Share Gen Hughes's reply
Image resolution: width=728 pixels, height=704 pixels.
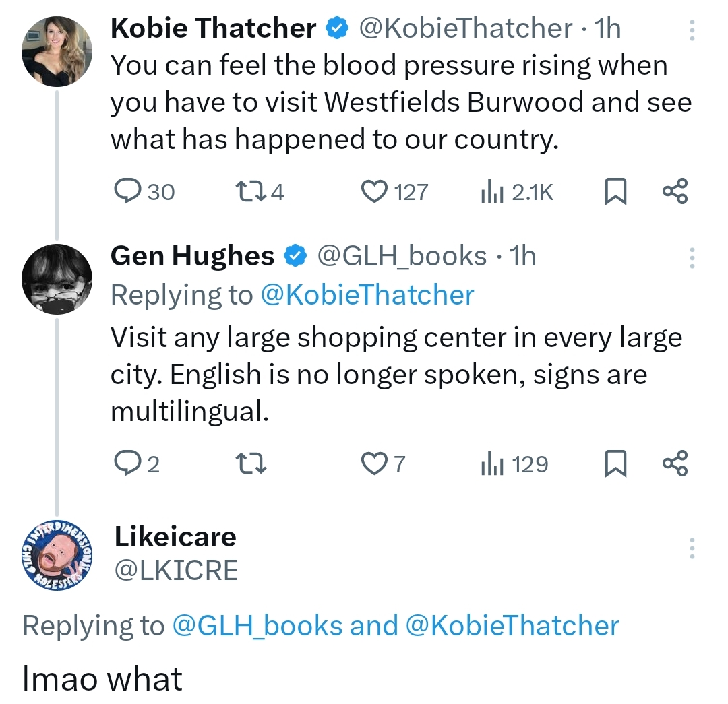(x=675, y=464)
